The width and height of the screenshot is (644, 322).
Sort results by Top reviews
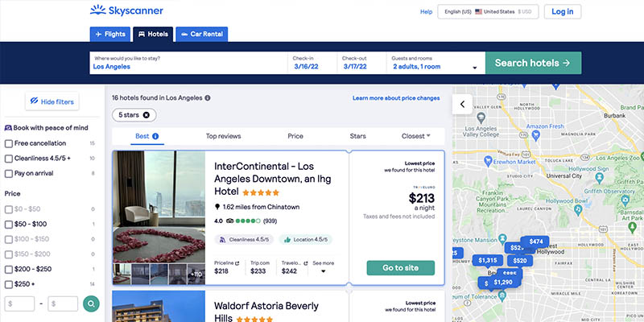click(x=223, y=137)
